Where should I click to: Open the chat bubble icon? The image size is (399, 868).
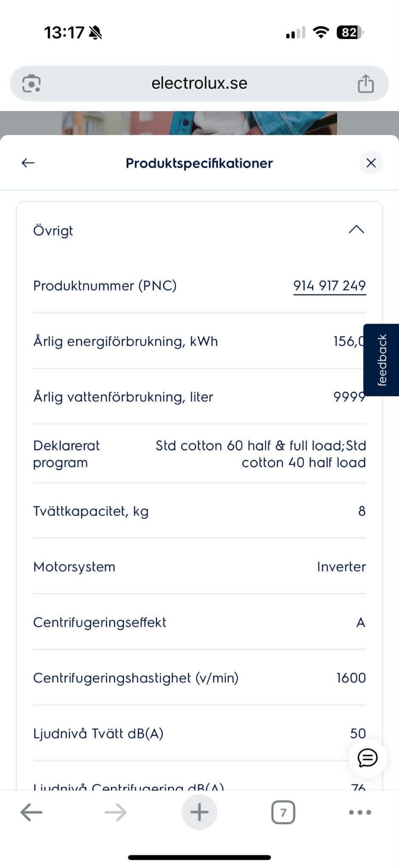[x=367, y=758]
